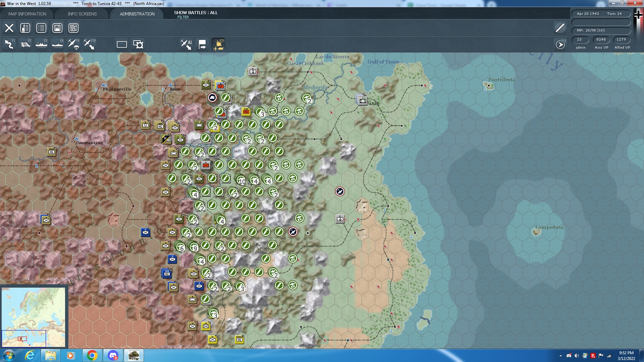644x362 pixels.
Task: Select the rail movement mode F2
Action: pos(25,44)
